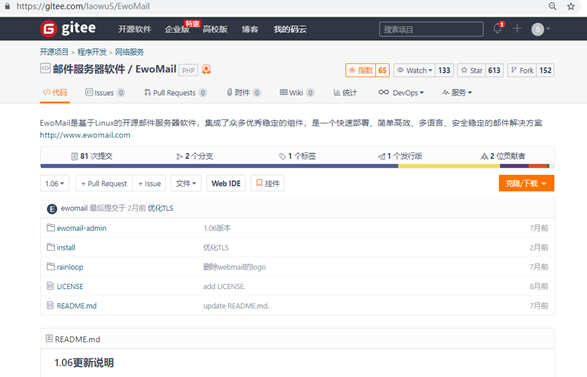The width and height of the screenshot is (587, 377).
Task: Open the user avatar menu
Action: point(541,29)
